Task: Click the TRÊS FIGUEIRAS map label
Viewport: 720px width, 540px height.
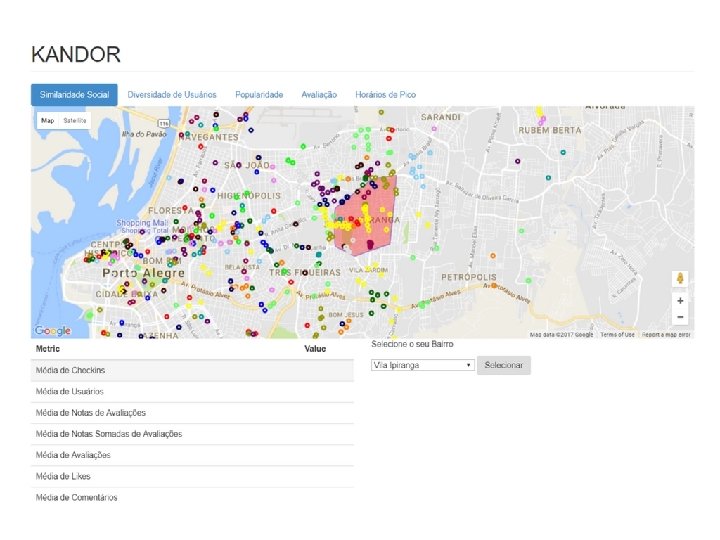Action: tap(305, 273)
